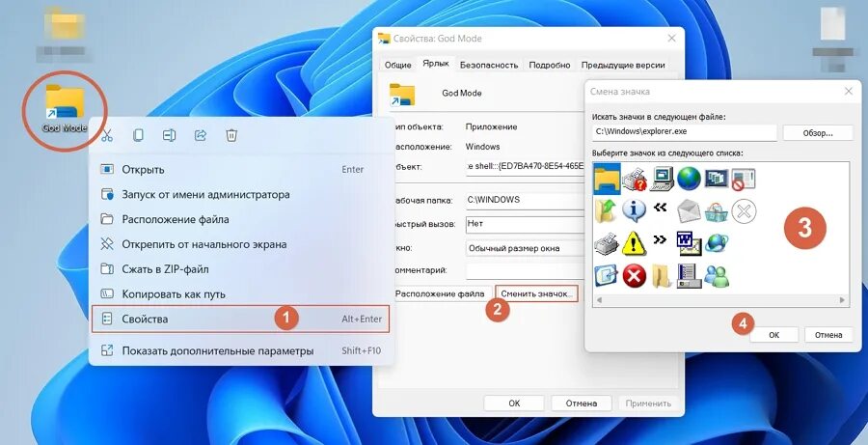Click the Copy icon in context menu
Image resolution: width=868 pixels, height=445 pixels.
click(x=138, y=135)
